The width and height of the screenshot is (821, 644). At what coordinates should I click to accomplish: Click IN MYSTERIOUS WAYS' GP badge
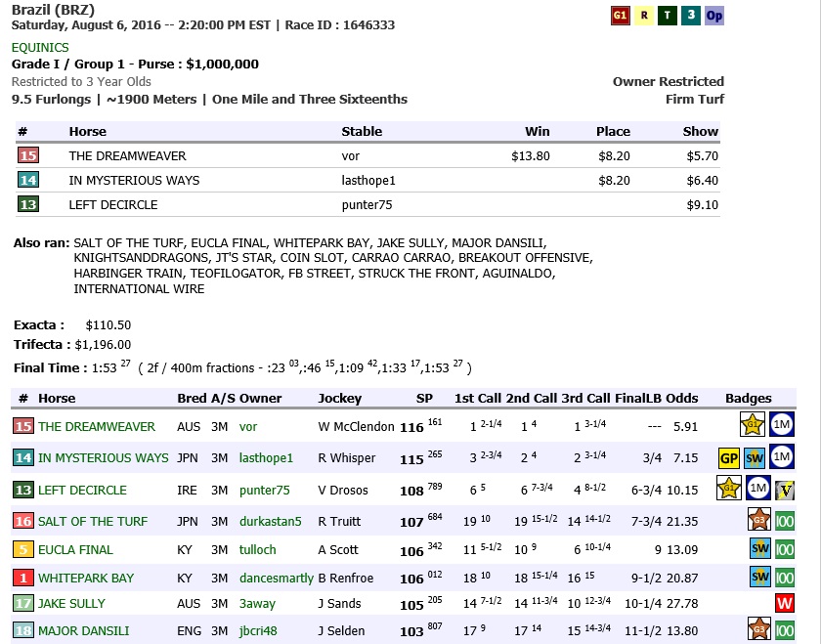point(729,458)
